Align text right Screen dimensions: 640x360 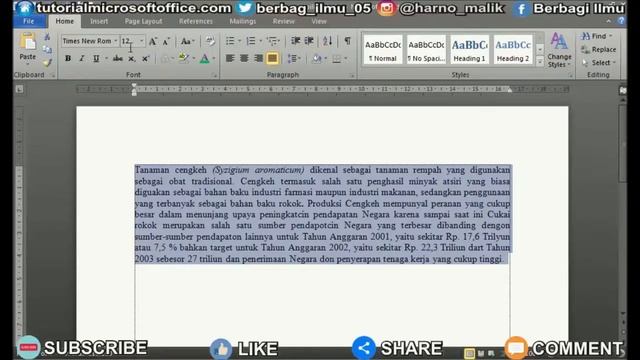(258, 59)
